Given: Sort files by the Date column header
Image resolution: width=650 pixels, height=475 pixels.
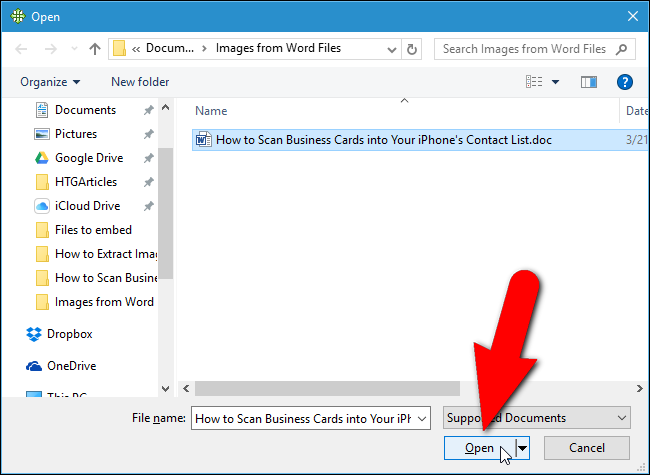Looking at the screenshot, I should [636, 111].
